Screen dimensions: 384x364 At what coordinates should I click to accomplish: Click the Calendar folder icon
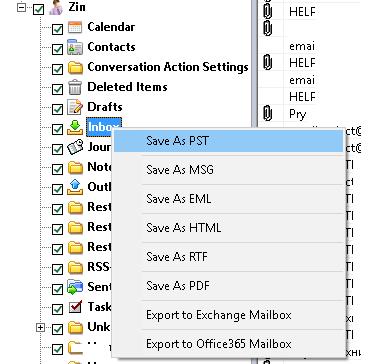75,27
